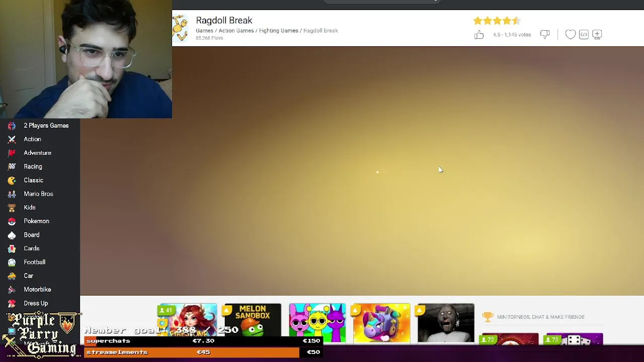644x362 pixels.
Task: Click the Pokemon pokeball icon
Action: (12, 221)
